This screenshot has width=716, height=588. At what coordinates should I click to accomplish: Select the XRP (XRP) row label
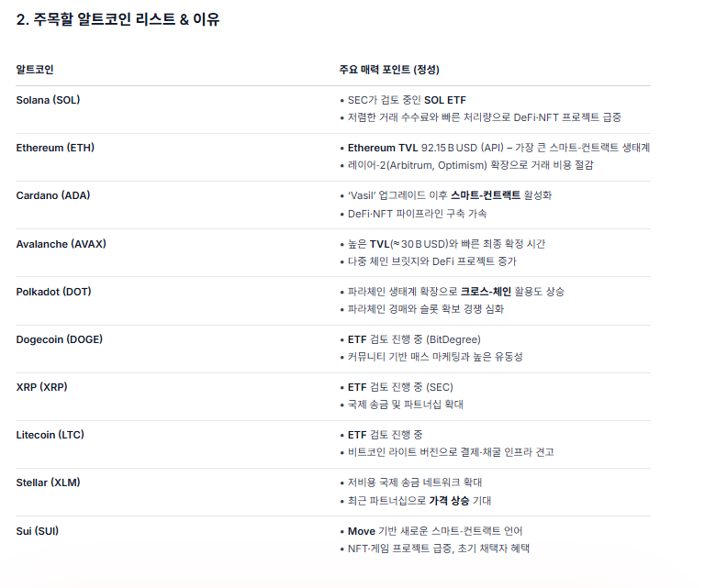point(41,387)
